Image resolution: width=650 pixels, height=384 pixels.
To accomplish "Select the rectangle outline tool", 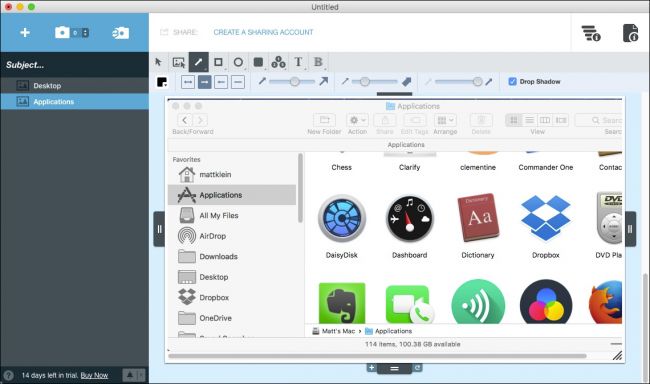I will click(218, 62).
